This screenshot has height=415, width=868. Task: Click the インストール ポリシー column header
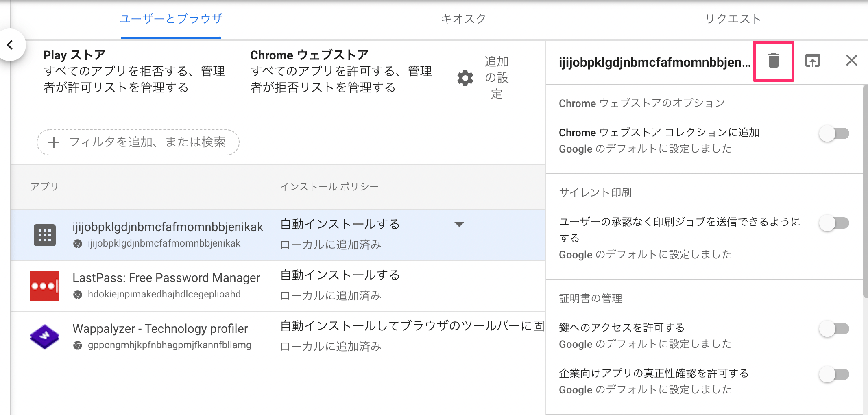[x=329, y=187]
